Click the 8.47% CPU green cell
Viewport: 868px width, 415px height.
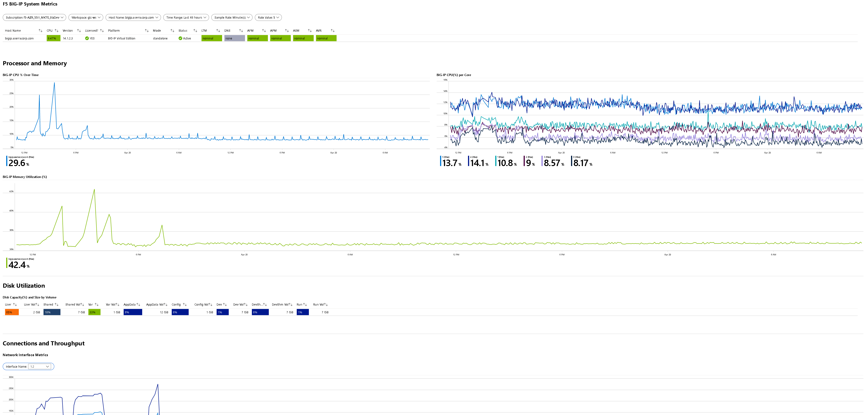click(x=53, y=38)
